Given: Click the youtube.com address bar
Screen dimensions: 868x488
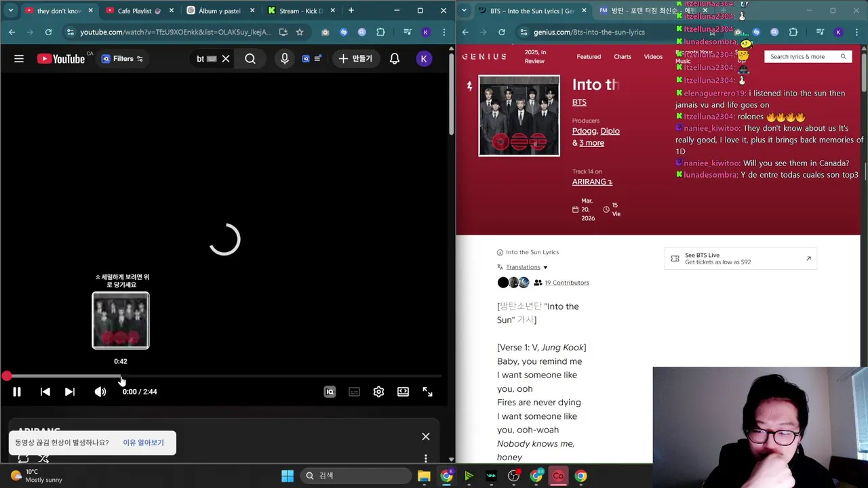Looking at the screenshot, I should (x=175, y=32).
